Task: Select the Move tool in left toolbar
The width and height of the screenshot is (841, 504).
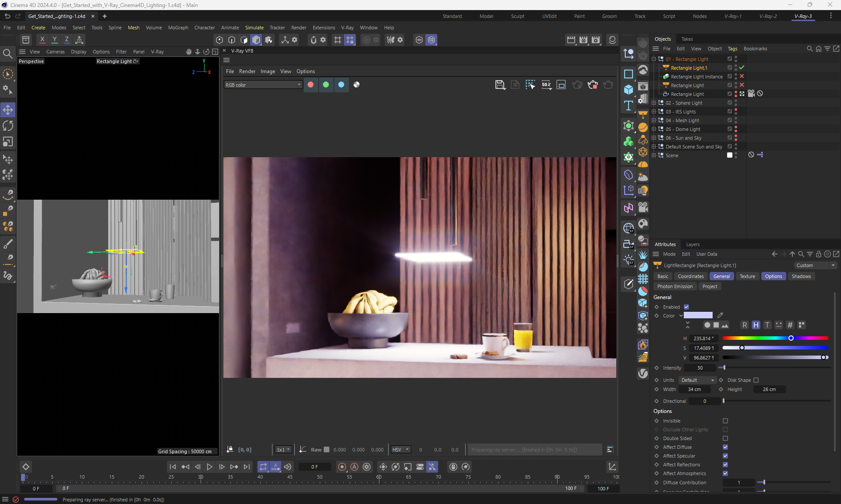Action: (8, 110)
